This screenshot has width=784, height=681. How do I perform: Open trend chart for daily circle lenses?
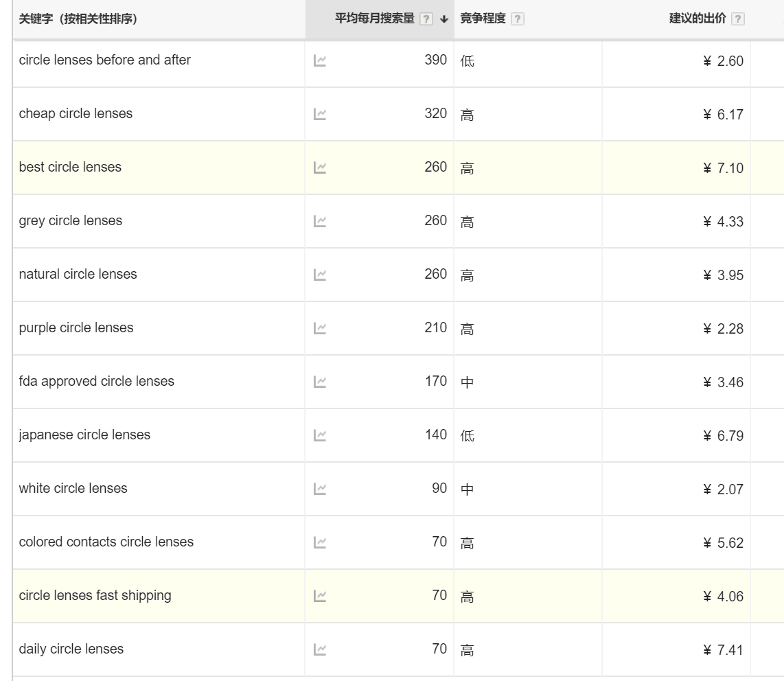tap(319, 649)
